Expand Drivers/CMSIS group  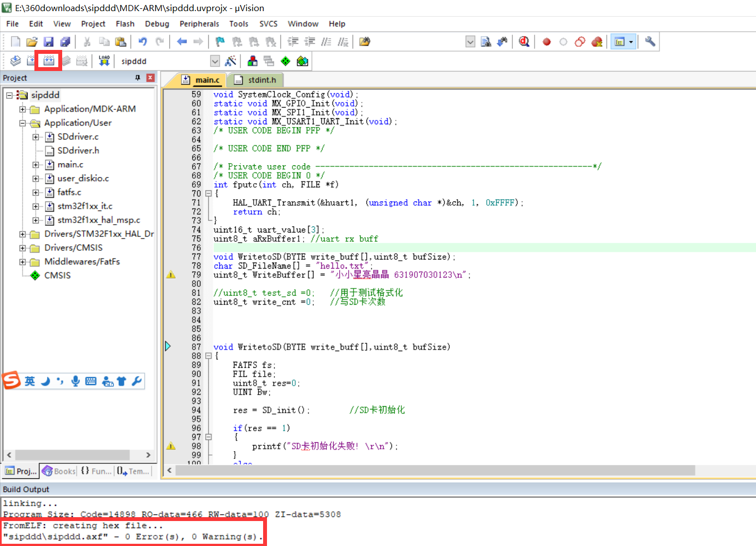pyautogui.click(x=23, y=248)
